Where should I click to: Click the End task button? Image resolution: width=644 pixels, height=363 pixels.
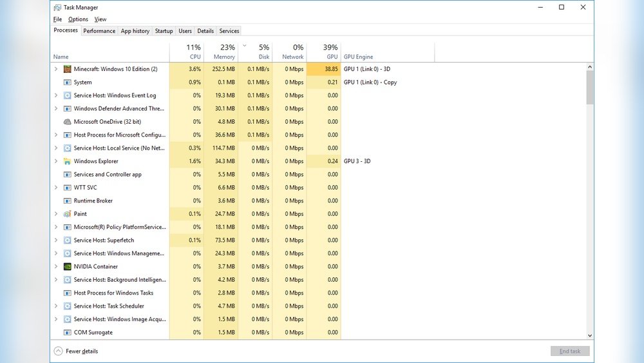569,351
